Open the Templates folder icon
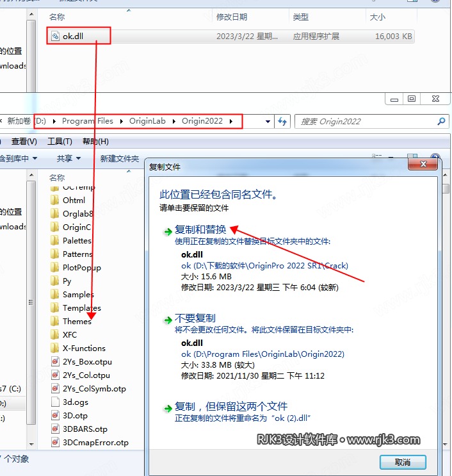The height and width of the screenshot is (476, 452). pyautogui.click(x=55, y=308)
